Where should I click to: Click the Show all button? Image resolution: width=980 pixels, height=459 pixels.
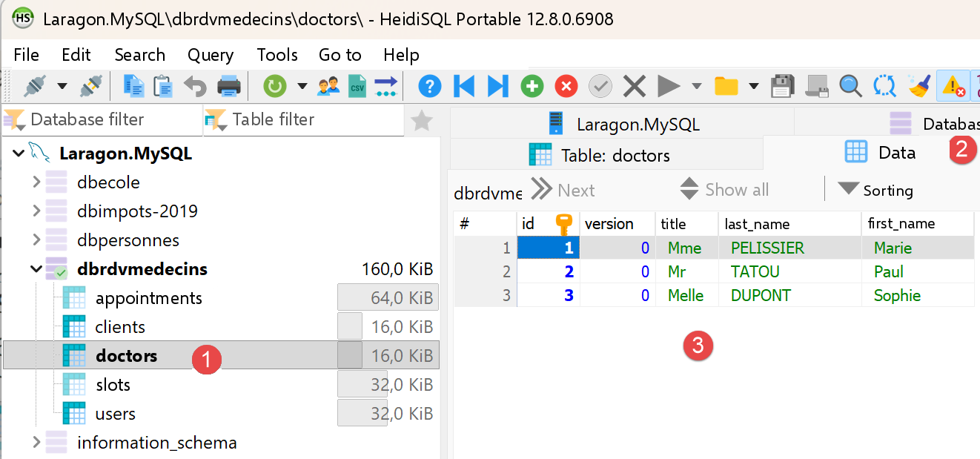click(725, 190)
